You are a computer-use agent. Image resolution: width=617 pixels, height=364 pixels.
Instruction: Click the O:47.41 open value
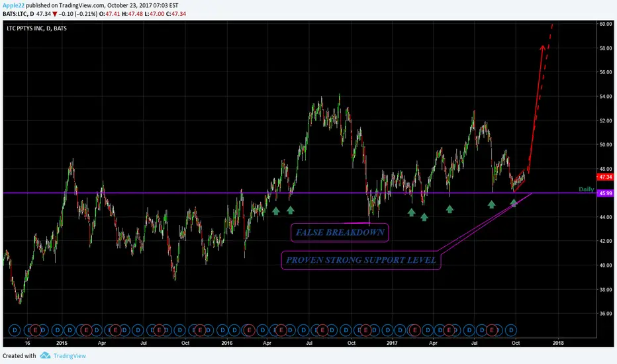[109, 14]
